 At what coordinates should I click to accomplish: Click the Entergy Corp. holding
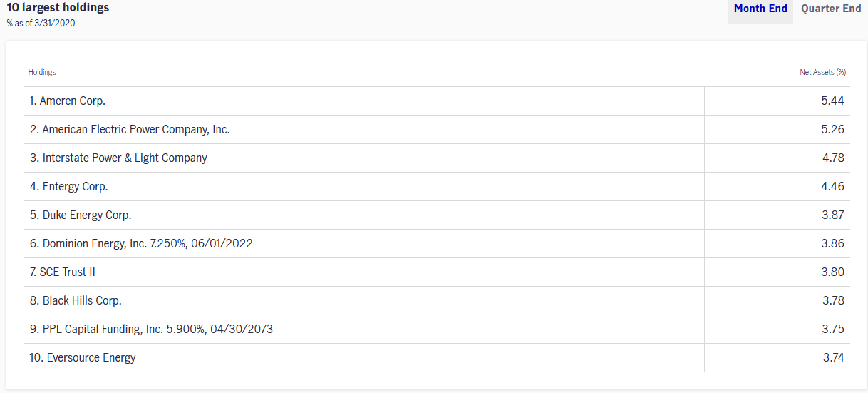click(437, 187)
